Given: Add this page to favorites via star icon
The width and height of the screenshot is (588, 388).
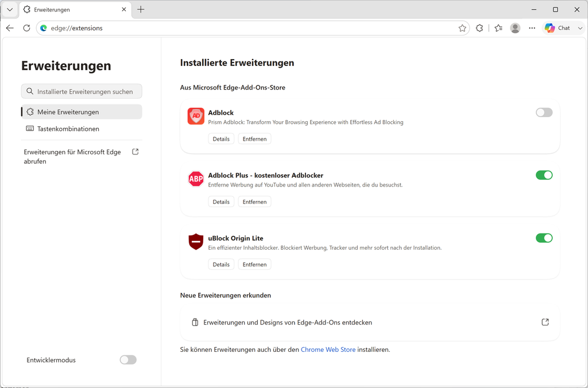Looking at the screenshot, I should point(462,28).
